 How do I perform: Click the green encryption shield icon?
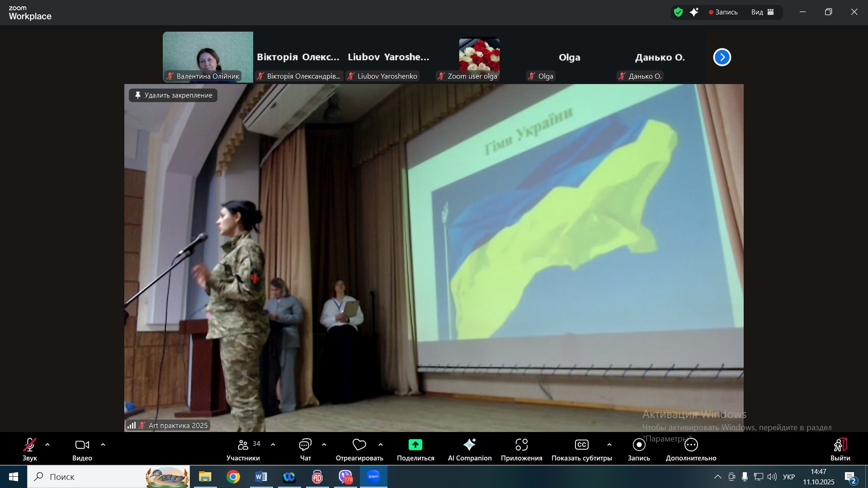coord(678,12)
